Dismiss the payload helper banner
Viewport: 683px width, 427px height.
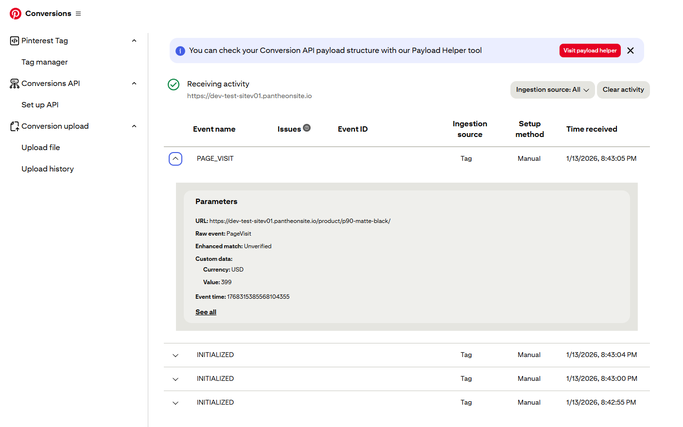tap(630, 50)
